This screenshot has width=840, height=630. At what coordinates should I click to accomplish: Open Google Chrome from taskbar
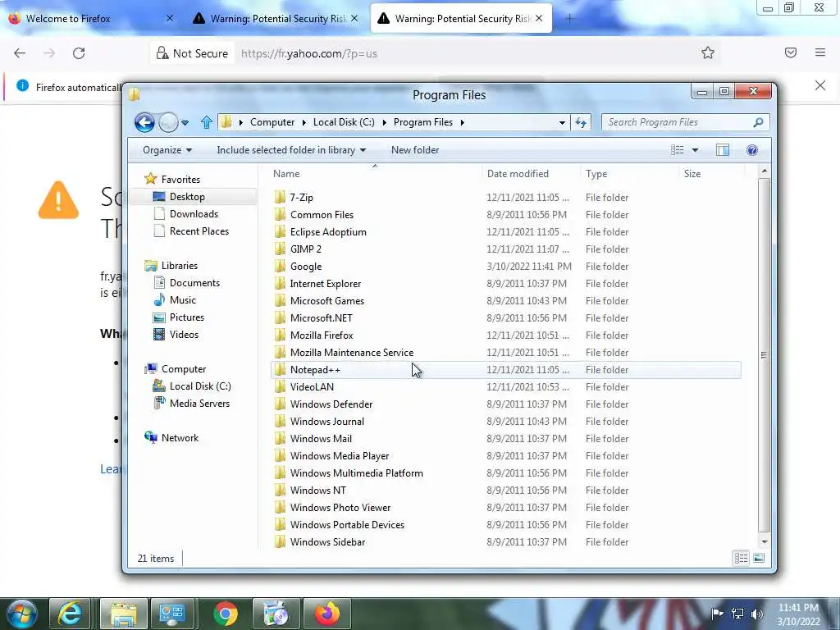226,614
